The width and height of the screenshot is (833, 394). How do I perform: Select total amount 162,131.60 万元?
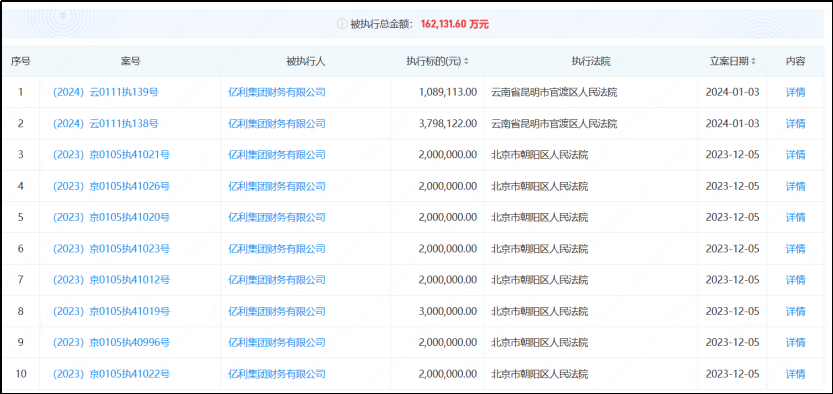click(x=455, y=24)
